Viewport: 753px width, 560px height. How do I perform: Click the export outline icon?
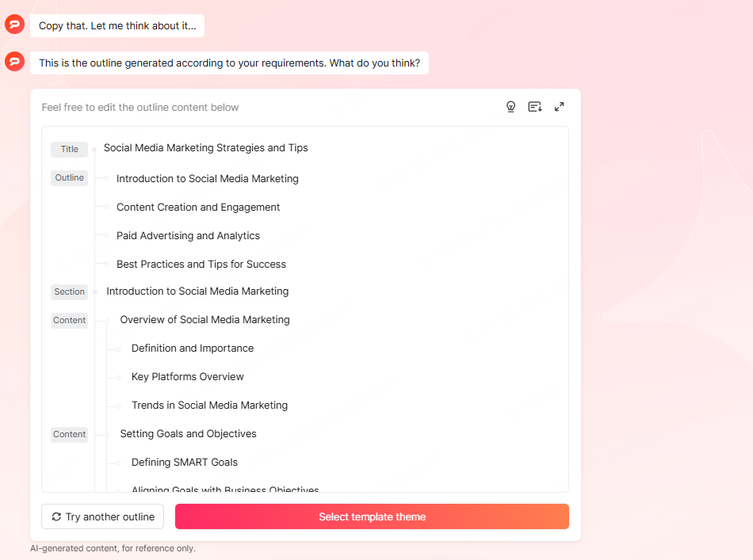point(534,106)
